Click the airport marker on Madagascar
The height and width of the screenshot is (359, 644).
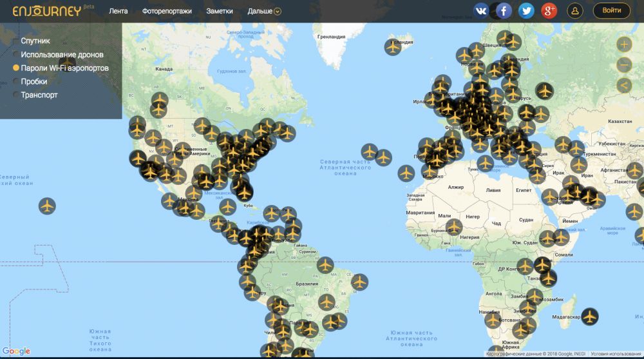(x=589, y=316)
